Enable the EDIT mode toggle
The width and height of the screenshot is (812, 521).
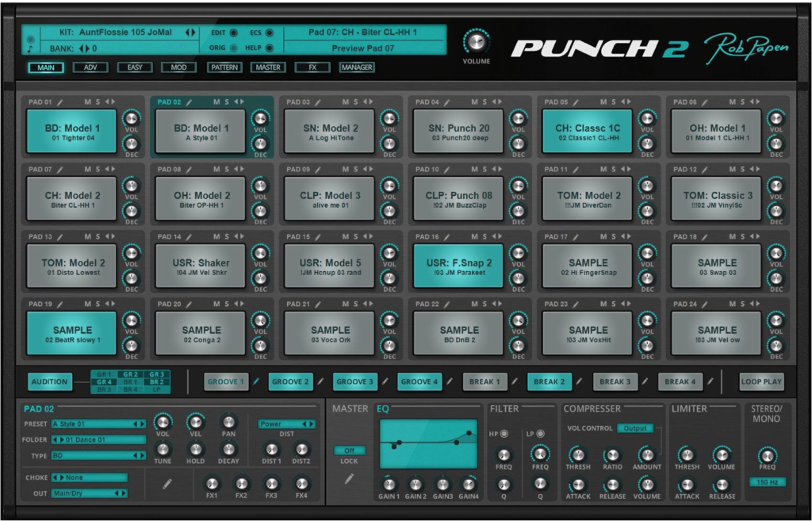[233, 33]
